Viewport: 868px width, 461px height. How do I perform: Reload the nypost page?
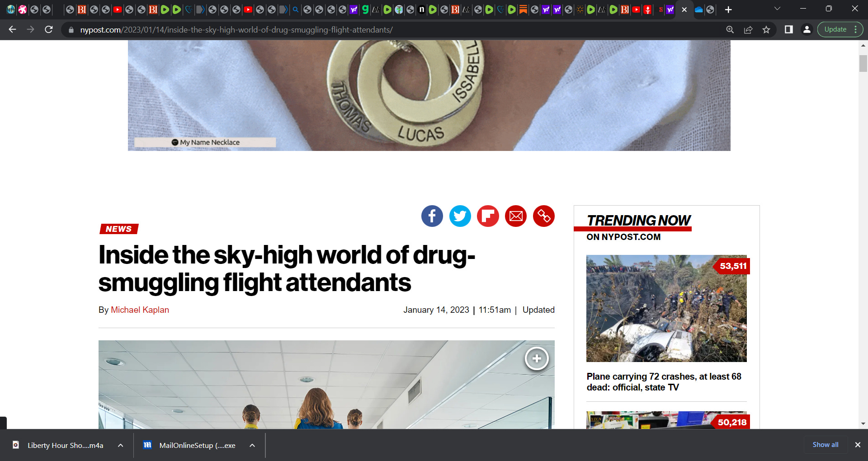[49, 29]
